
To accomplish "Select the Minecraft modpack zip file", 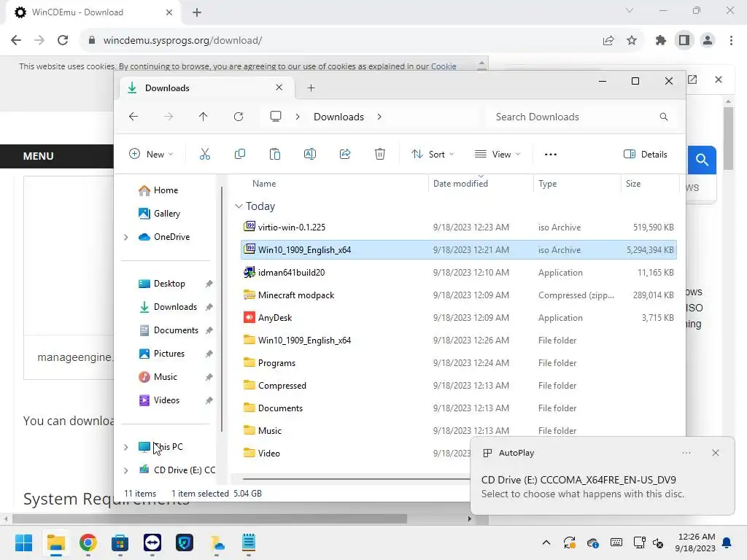I will 459,295.
